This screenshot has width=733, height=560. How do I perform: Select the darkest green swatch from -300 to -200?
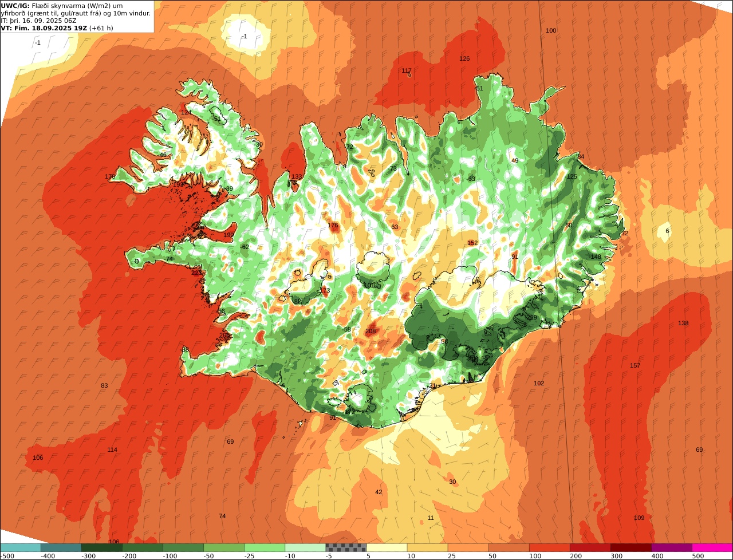click(x=102, y=547)
